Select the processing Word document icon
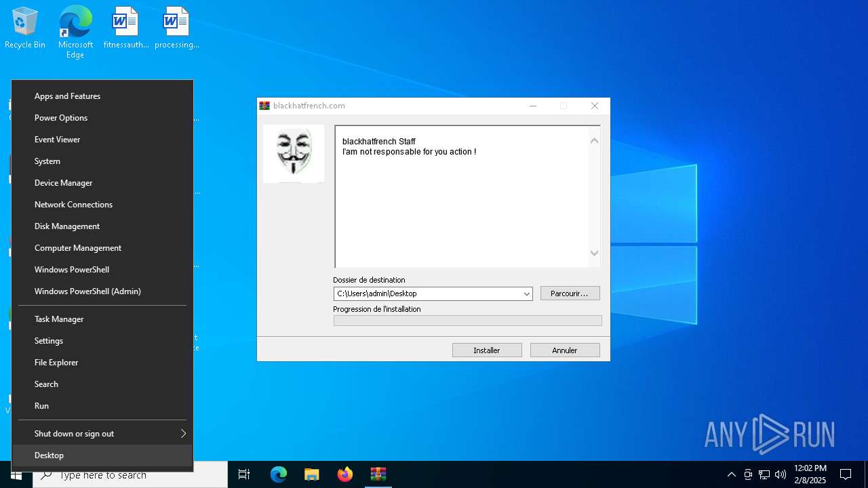 point(176,28)
